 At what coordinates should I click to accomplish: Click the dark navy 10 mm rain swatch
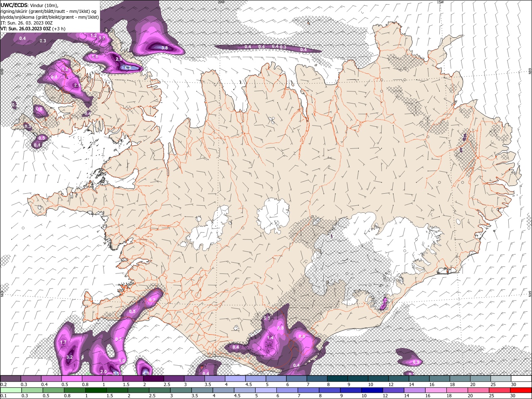click(x=371, y=390)
